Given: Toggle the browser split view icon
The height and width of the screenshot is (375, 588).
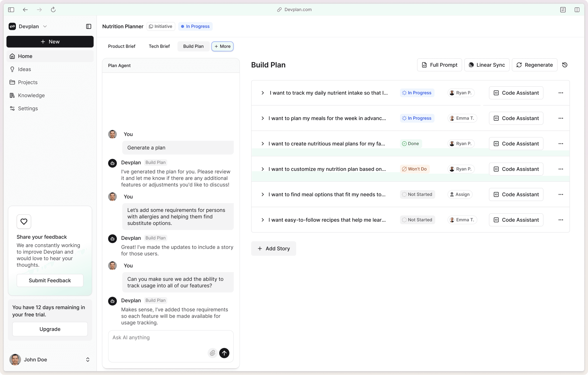Looking at the screenshot, I should [x=577, y=10].
